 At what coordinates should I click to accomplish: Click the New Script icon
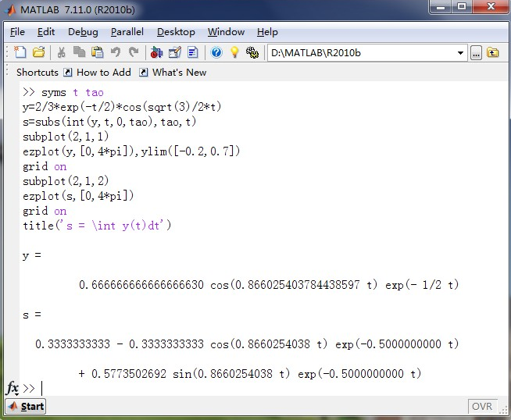click(20, 52)
